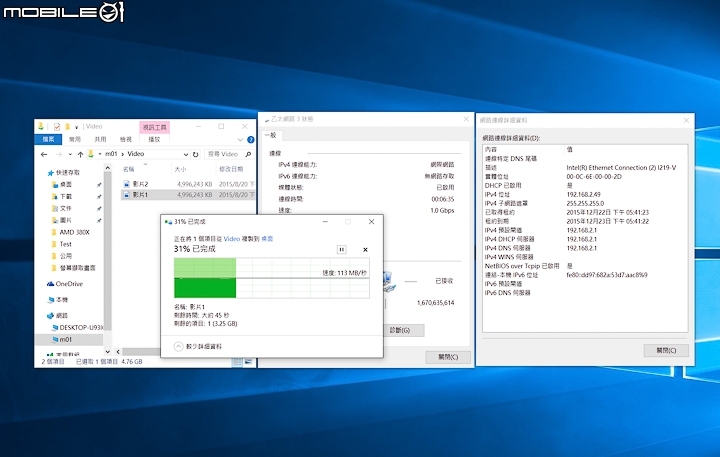720x457 pixels.
Task: Click the navigation pane scroll-up arrow
Action: click(107, 168)
